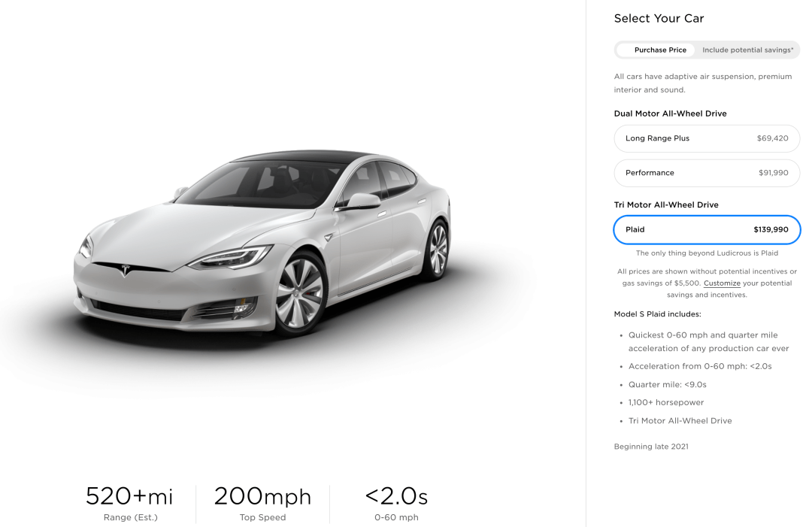Pick the Plaid tri motor option

[707, 230]
